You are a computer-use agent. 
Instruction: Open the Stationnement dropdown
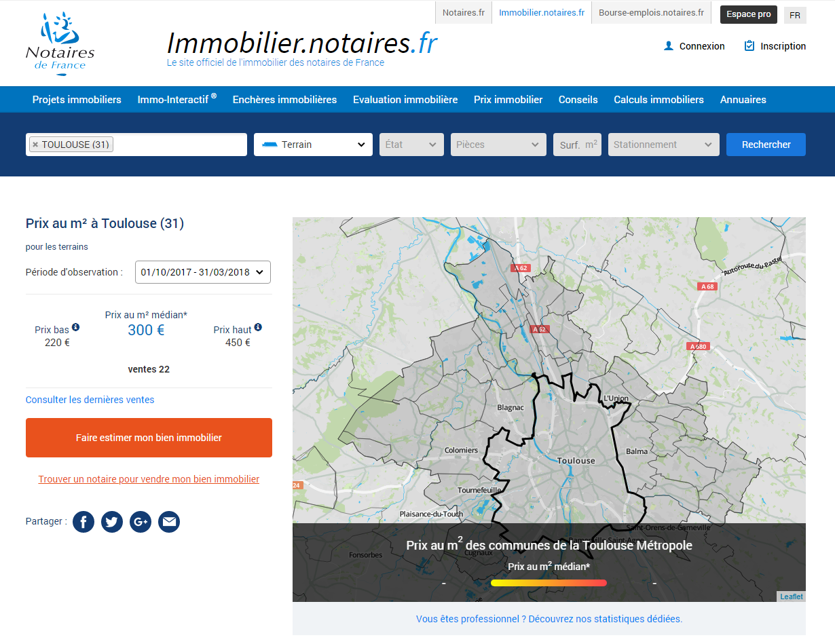[x=663, y=145]
